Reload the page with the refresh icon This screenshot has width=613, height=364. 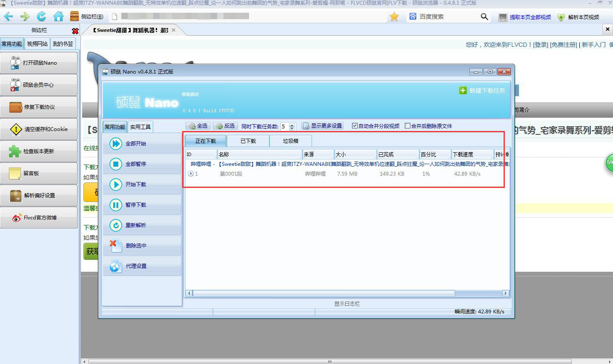(41, 17)
